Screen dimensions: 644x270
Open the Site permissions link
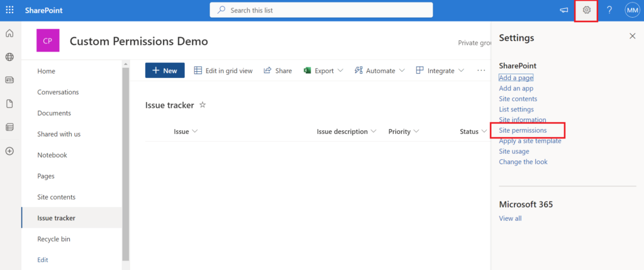(x=523, y=130)
